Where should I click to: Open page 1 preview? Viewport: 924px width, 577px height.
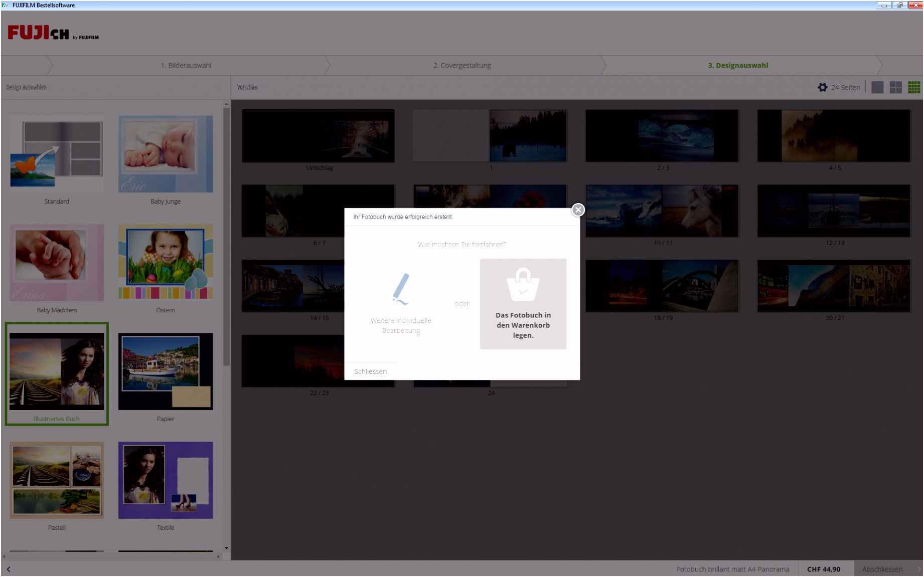(x=490, y=136)
